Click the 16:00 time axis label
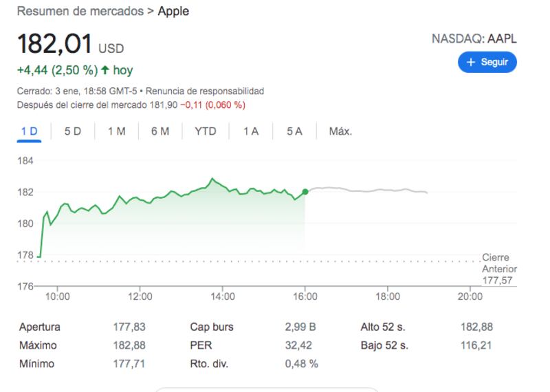The width and height of the screenshot is (550, 392). click(305, 296)
